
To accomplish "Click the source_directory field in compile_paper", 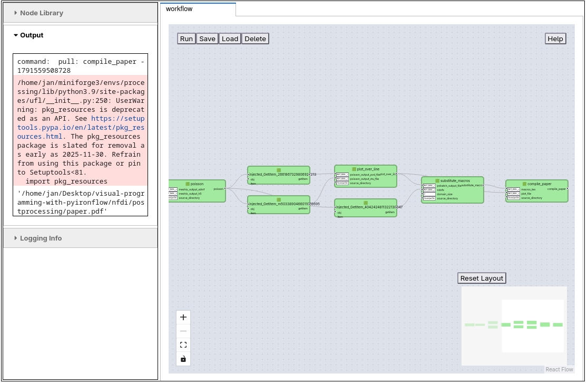I will [x=514, y=198].
